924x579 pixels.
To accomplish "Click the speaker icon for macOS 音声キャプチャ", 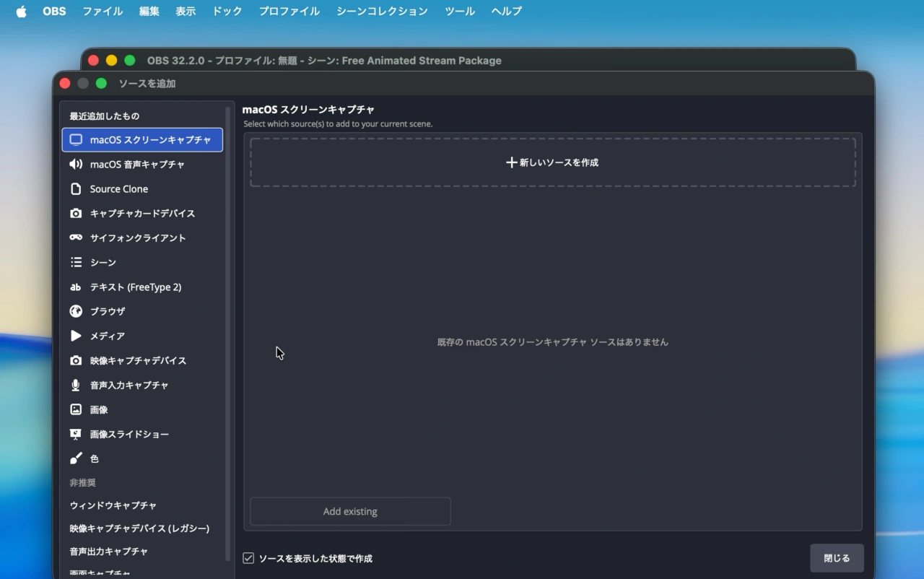I will (76, 165).
